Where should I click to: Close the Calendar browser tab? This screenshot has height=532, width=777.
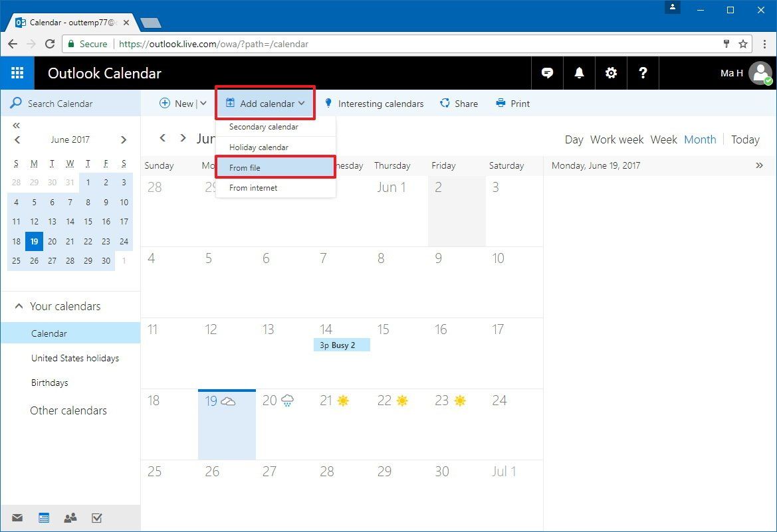click(x=126, y=23)
